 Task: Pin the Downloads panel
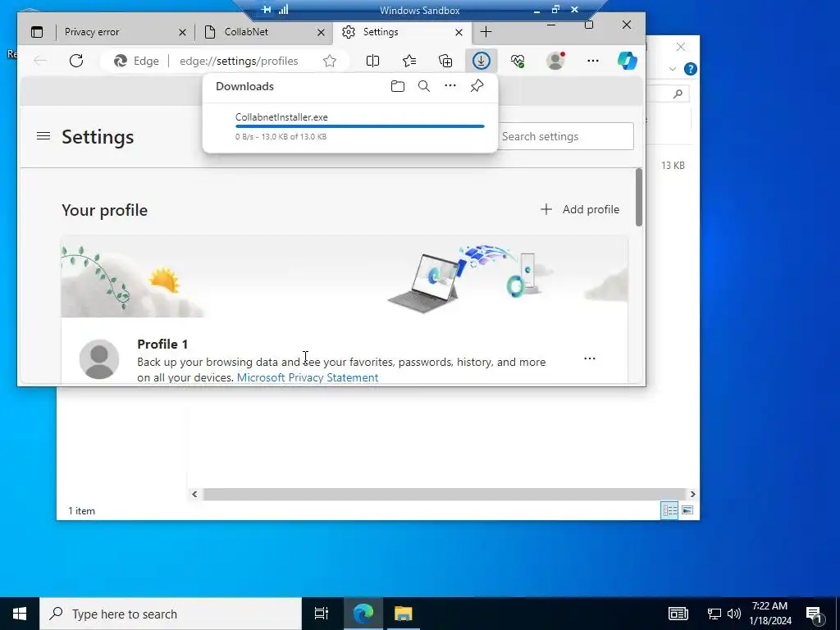[x=477, y=86]
